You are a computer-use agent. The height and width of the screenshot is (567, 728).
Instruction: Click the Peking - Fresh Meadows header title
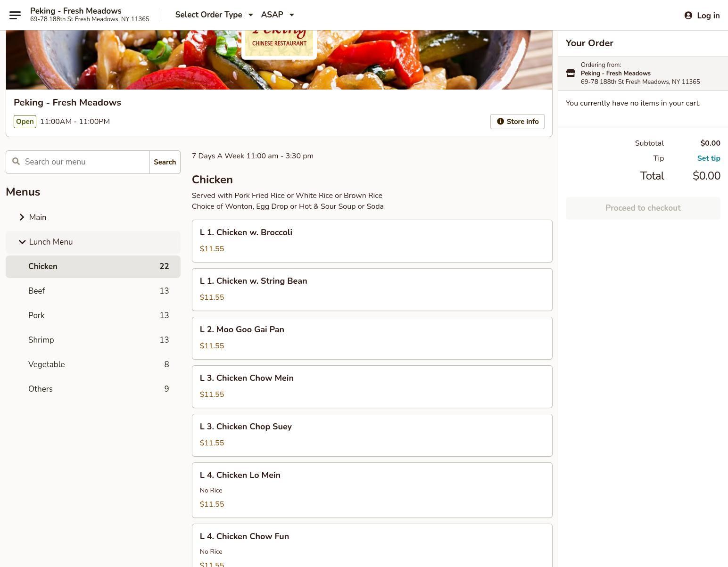76,11
